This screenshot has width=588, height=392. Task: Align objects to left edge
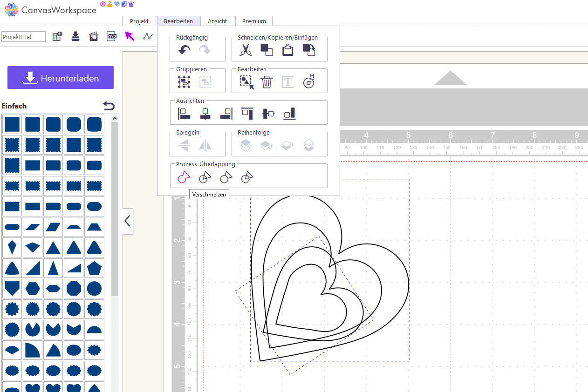(184, 113)
